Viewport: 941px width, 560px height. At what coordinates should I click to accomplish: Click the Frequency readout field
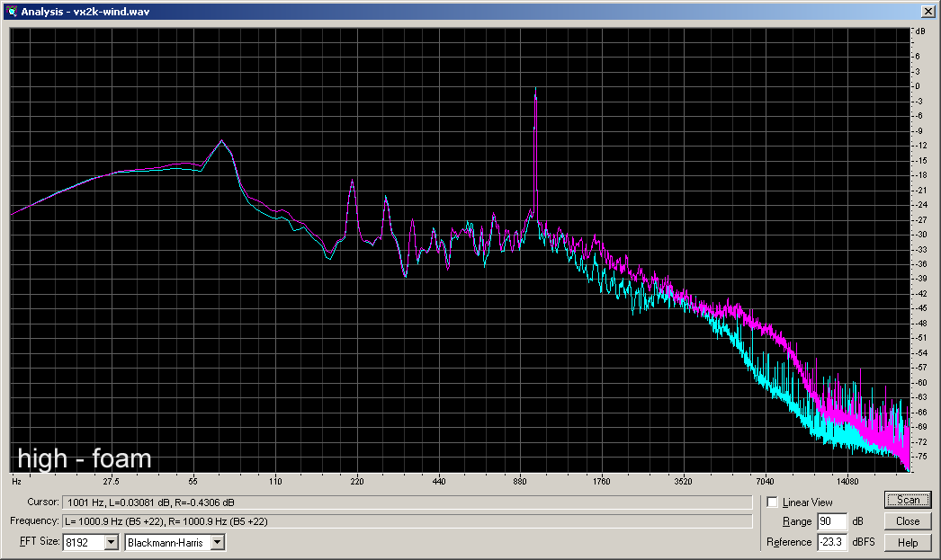408,521
